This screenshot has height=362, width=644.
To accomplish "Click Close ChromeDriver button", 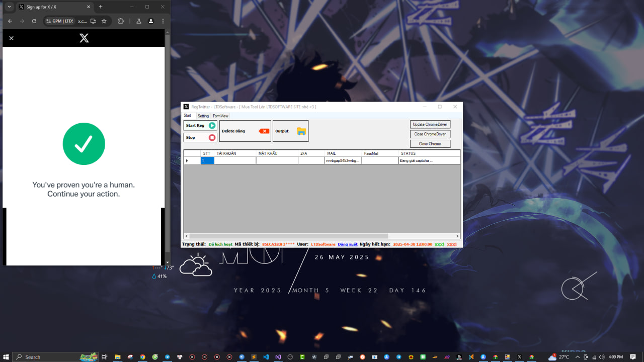I will 430,134.
